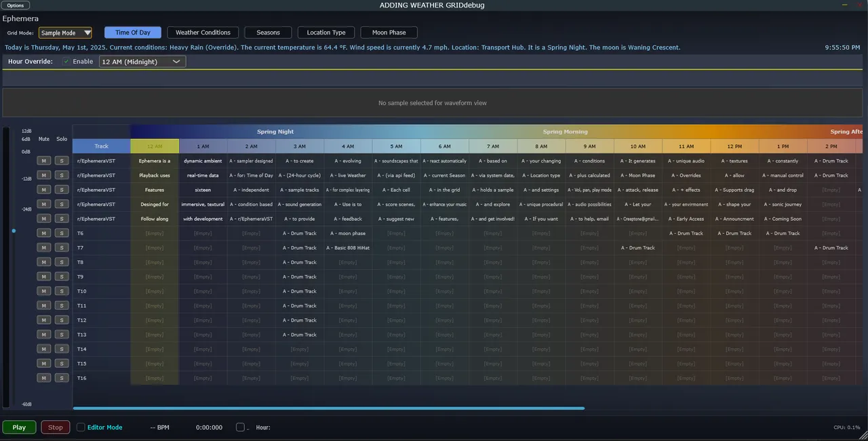The height and width of the screenshot is (441, 868).
Task: Click the 6 AM column header
Action: [x=445, y=146]
